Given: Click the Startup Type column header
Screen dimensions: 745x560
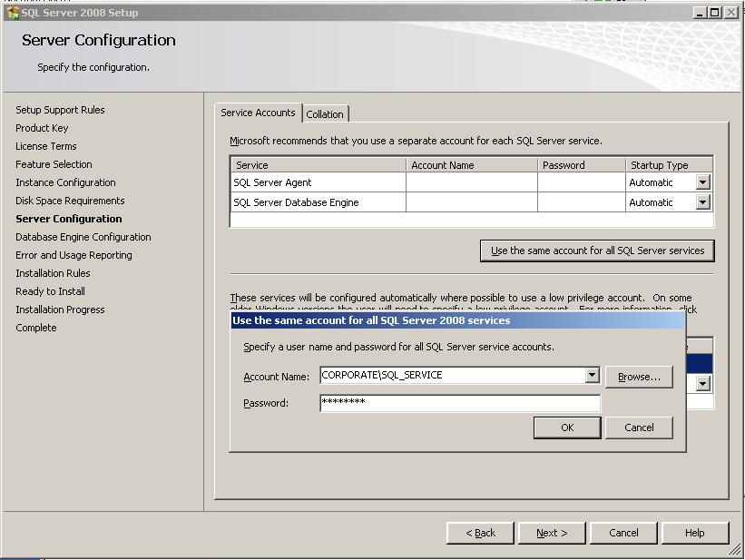Looking at the screenshot, I should tap(669, 165).
